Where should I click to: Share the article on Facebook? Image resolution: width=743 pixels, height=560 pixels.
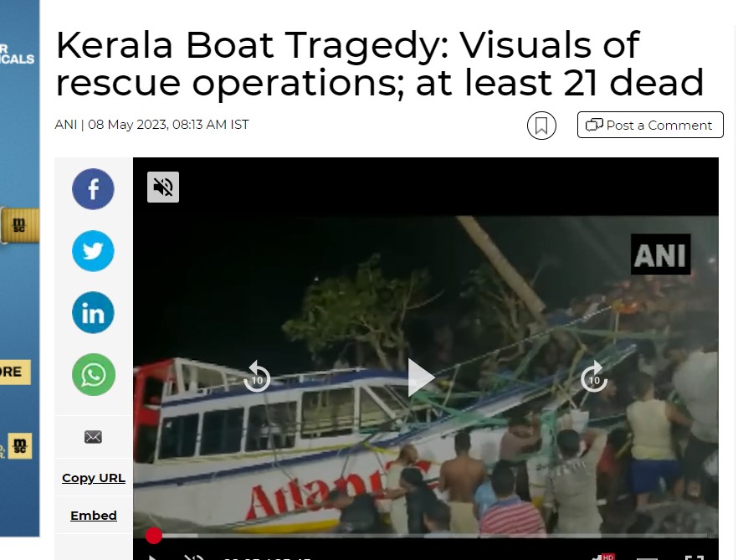tap(93, 188)
